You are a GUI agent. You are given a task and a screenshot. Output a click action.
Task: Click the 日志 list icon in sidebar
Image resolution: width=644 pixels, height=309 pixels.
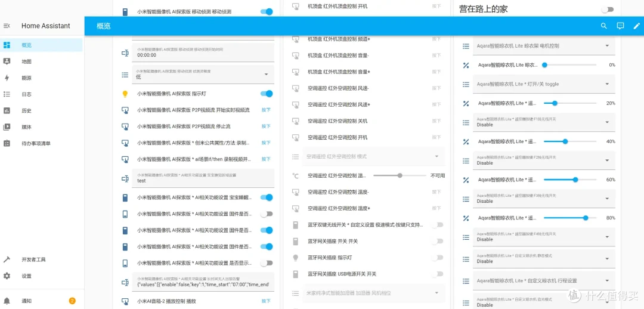[x=7, y=94]
